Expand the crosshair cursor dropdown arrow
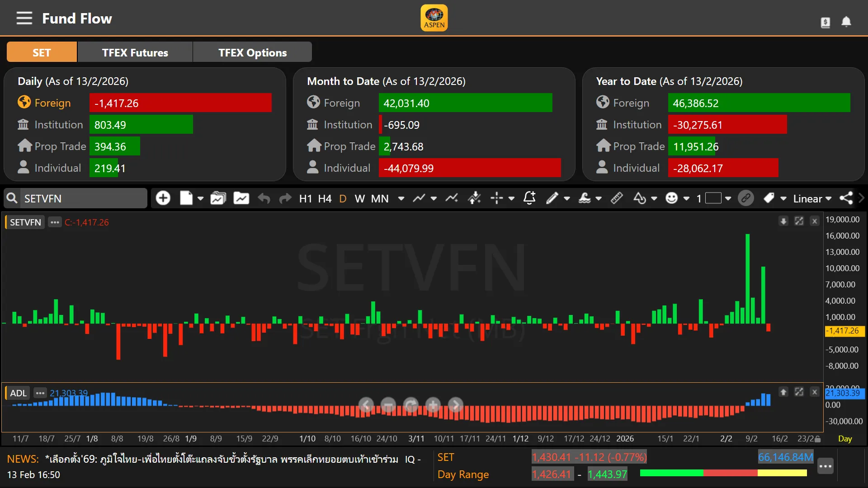Screen dimensions: 868x488 click(x=511, y=198)
